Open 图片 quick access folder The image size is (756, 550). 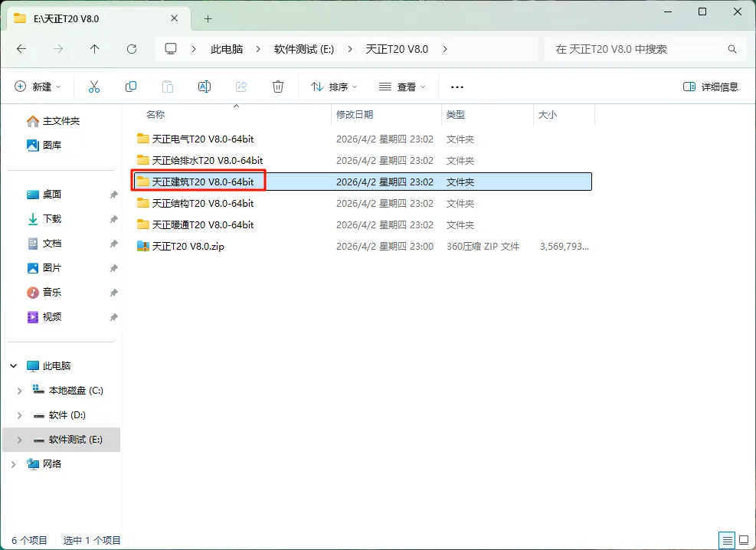pos(44,268)
